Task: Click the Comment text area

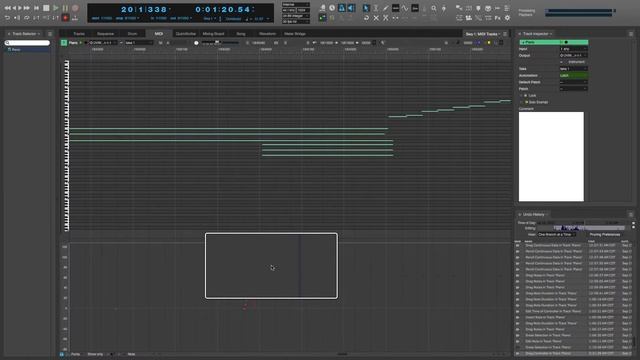Action: click(551, 157)
